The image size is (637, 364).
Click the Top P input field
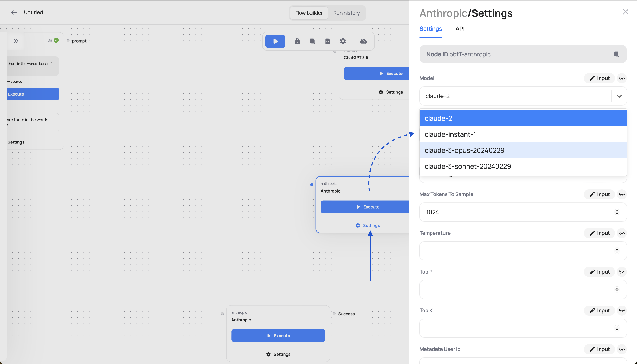(x=523, y=290)
